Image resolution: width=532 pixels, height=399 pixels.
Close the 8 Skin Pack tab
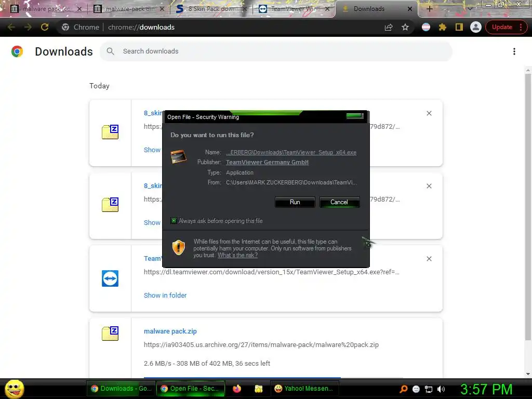[244, 9]
